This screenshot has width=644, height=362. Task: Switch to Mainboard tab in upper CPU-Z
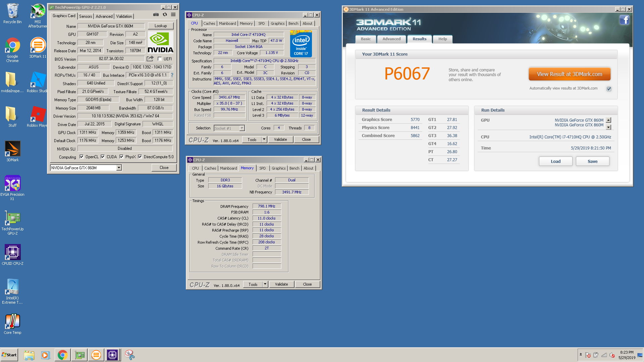point(227,23)
